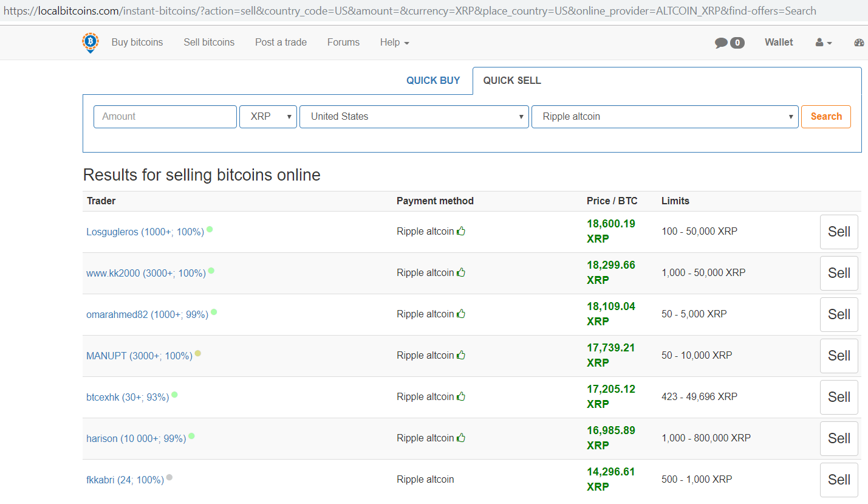Open Losgugleros trader profile link
This screenshot has height=504, width=868.
[x=145, y=232]
